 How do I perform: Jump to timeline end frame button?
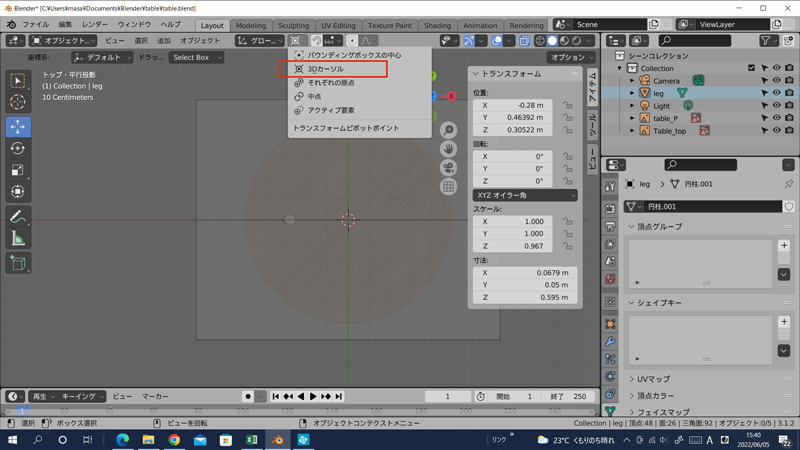coord(339,396)
